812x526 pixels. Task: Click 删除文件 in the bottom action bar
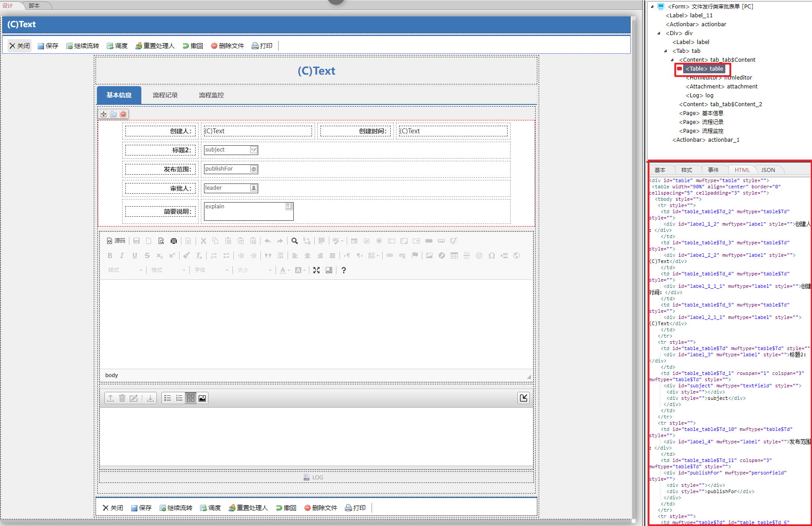pos(320,508)
